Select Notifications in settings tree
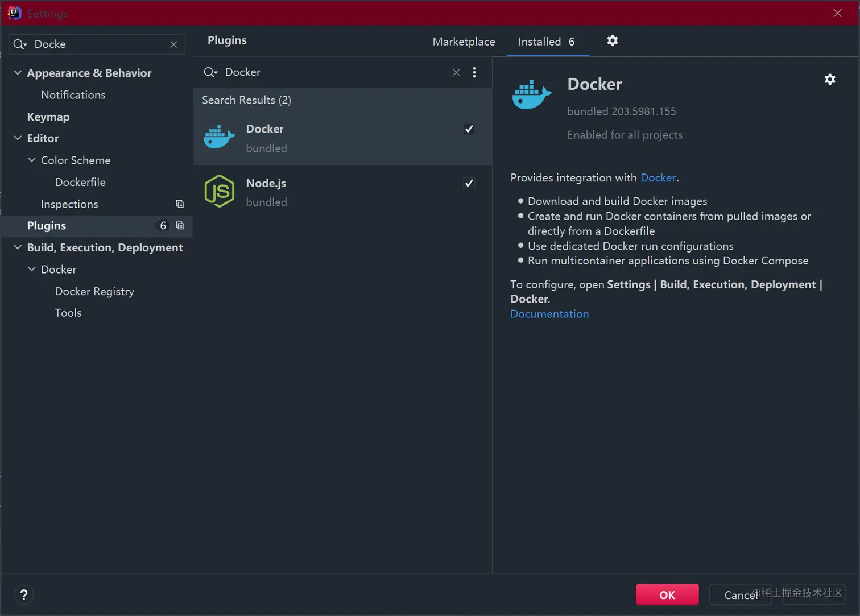The image size is (860, 616). pyautogui.click(x=73, y=94)
